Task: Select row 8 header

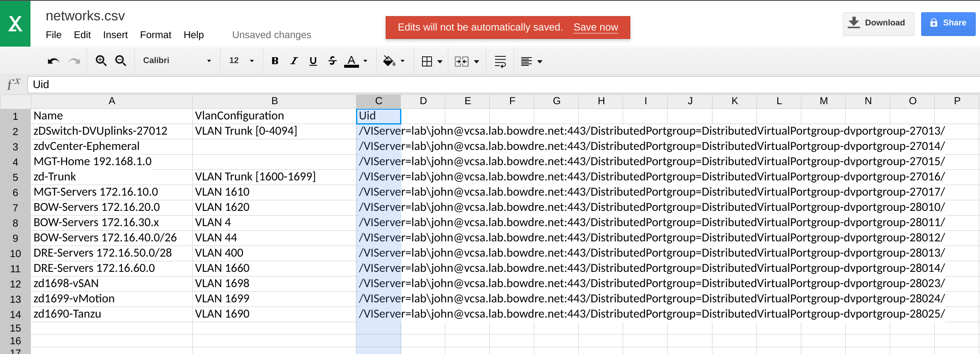Action: tap(15, 223)
